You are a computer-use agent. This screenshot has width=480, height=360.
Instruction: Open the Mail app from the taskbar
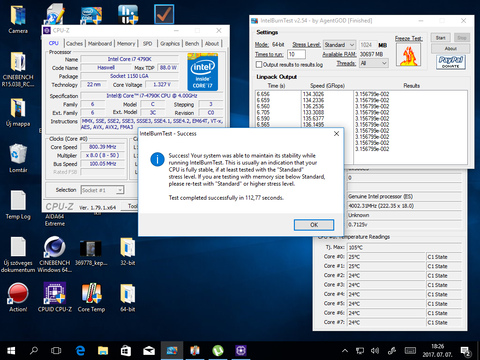(149, 351)
